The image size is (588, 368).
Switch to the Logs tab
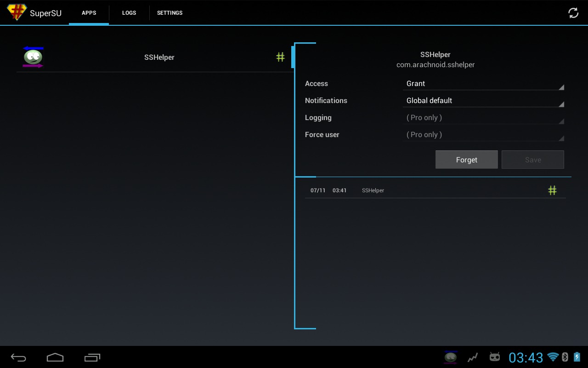point(129,13)
